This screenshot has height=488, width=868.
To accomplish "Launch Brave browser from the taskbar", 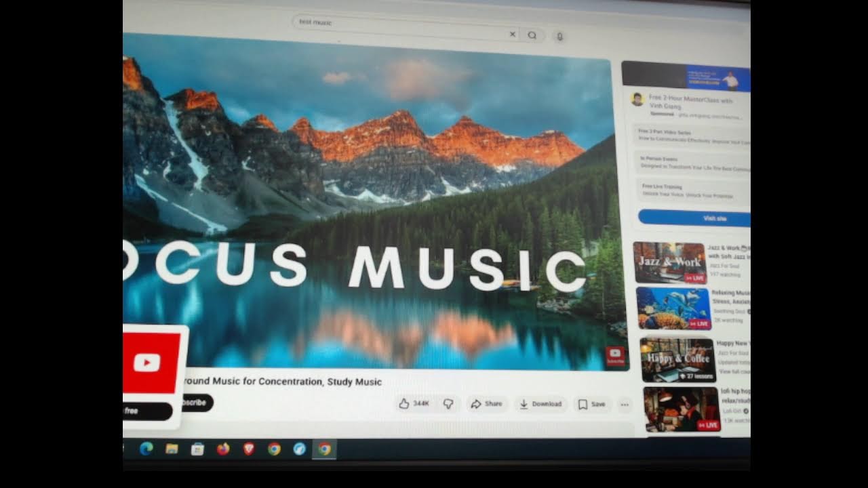I will pos(249,449).
